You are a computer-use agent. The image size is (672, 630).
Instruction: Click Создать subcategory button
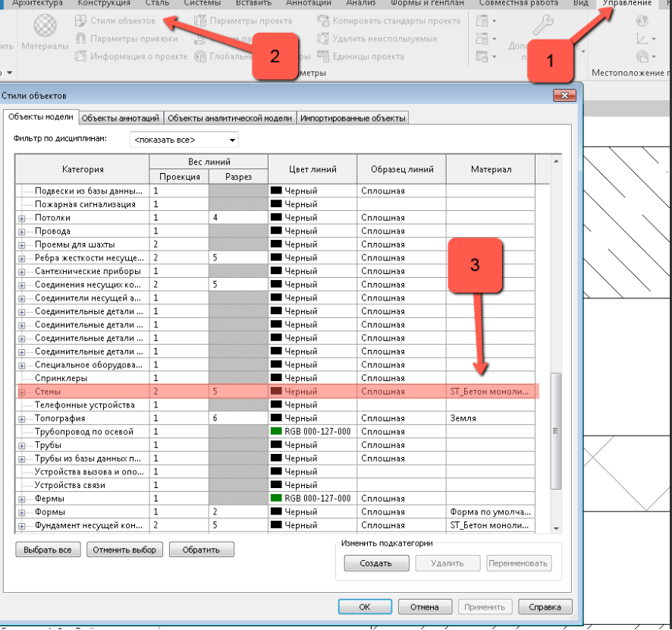[x=376, y=563]
